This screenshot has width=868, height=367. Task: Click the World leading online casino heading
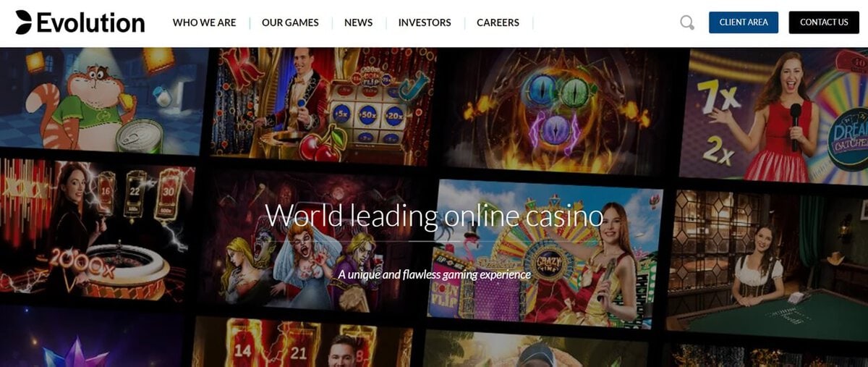(434, 215)
